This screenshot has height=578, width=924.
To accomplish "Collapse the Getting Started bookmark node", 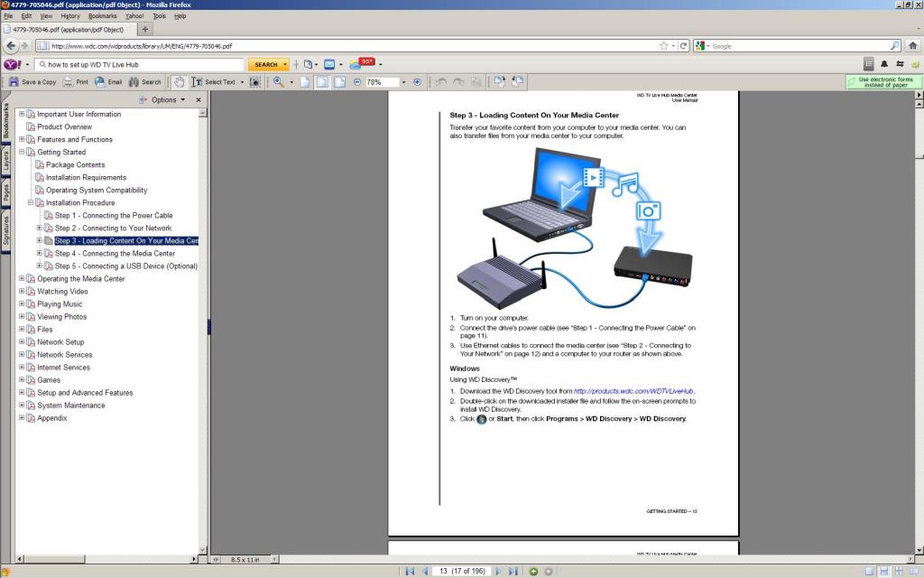I will 22,153.
